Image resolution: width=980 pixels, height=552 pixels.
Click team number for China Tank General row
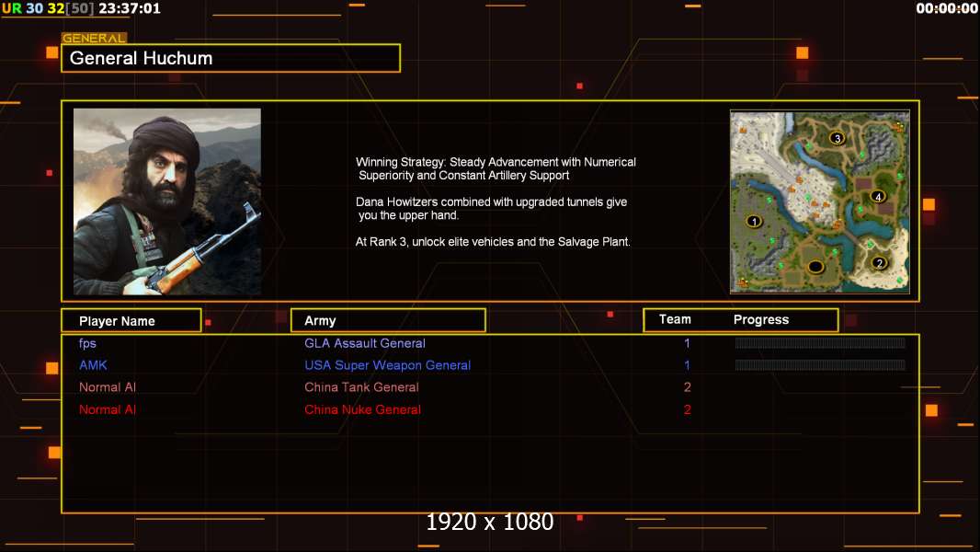click(687, 387)
